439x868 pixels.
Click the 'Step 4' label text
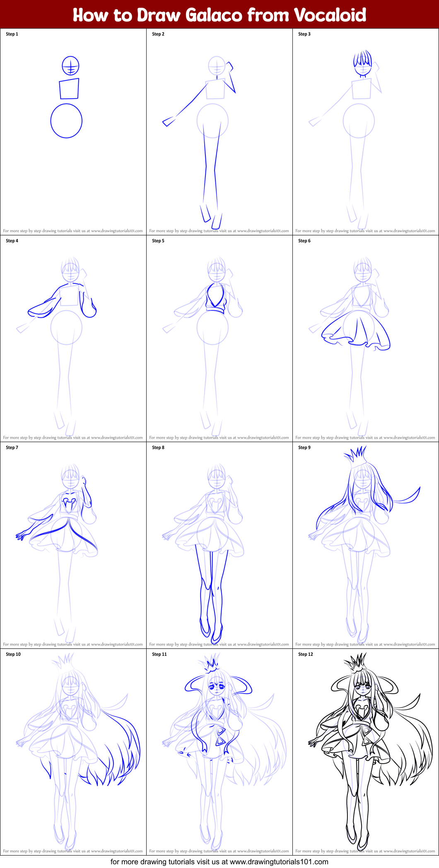click(x=12, y=241)
